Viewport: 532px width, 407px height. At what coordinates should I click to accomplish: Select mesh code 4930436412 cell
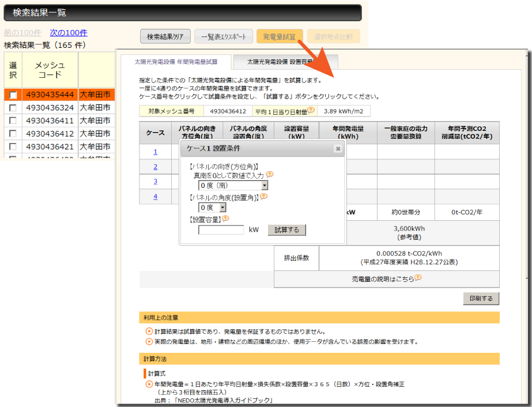click(50, 133)
